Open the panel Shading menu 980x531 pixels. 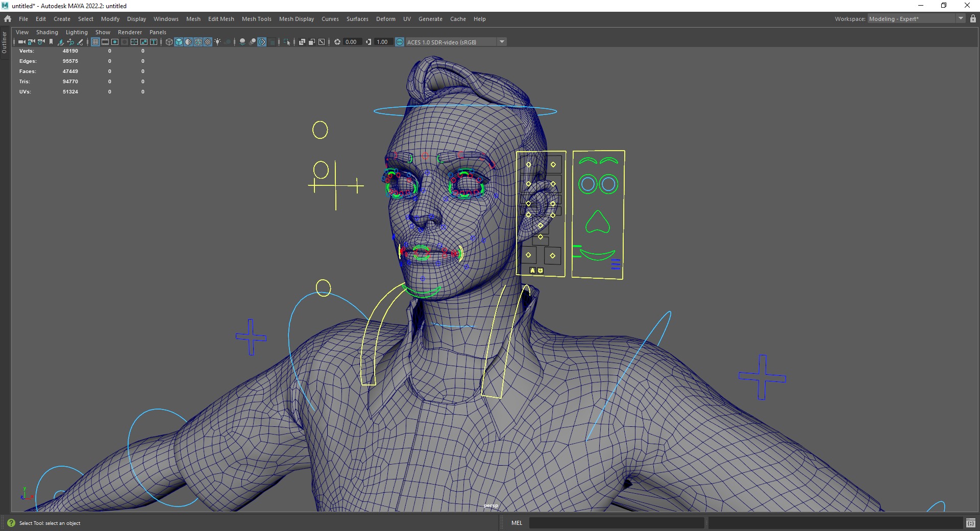pyautogui.click(x=47, y=32)
